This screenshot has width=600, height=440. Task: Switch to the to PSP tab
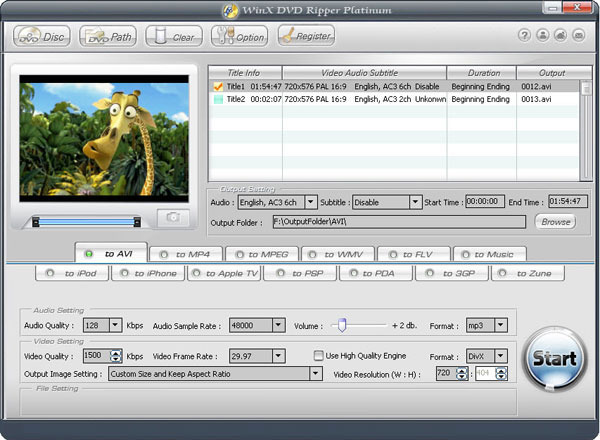(x=300, y=273)
